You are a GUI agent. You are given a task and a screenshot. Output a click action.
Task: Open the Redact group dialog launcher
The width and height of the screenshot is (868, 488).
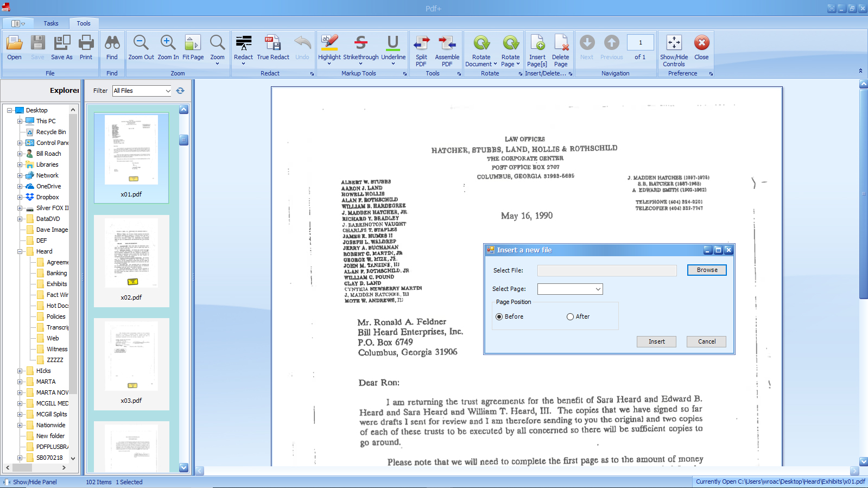312,74
